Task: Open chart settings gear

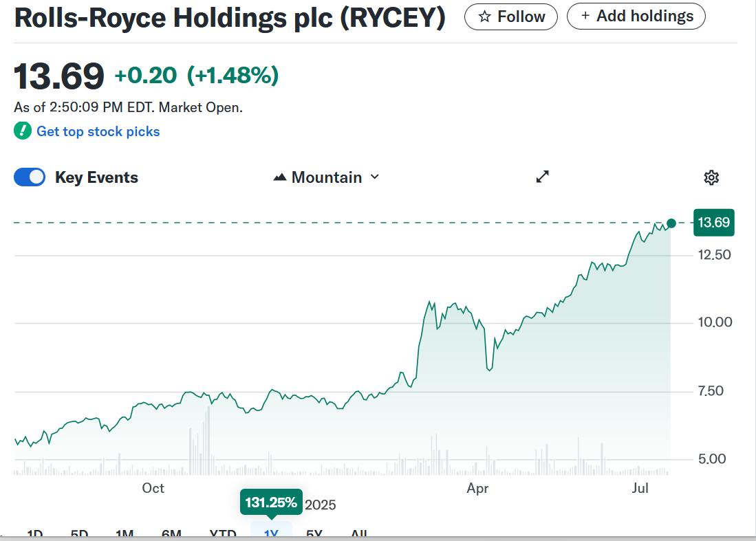Action: click(x=711, y=177)
